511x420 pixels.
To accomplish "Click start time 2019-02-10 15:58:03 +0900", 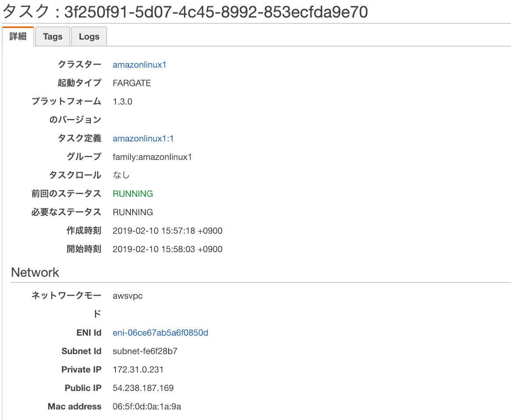I will [x=168, y=249].
